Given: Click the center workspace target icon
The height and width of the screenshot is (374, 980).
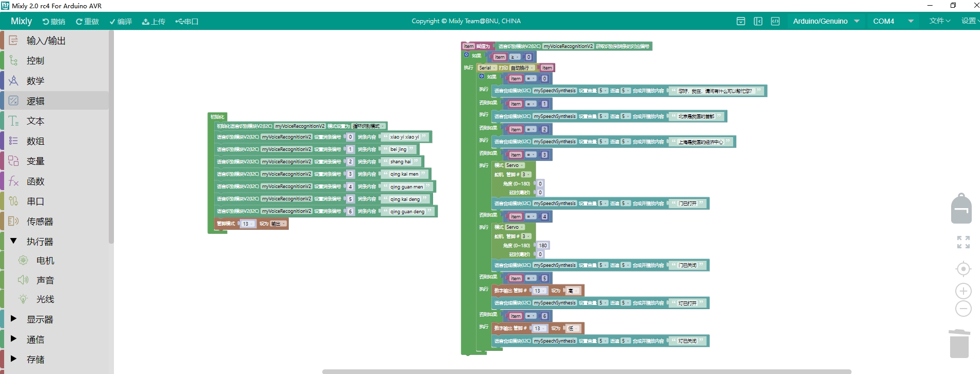Looking at the screenshot, I should [x=963, y=269].
